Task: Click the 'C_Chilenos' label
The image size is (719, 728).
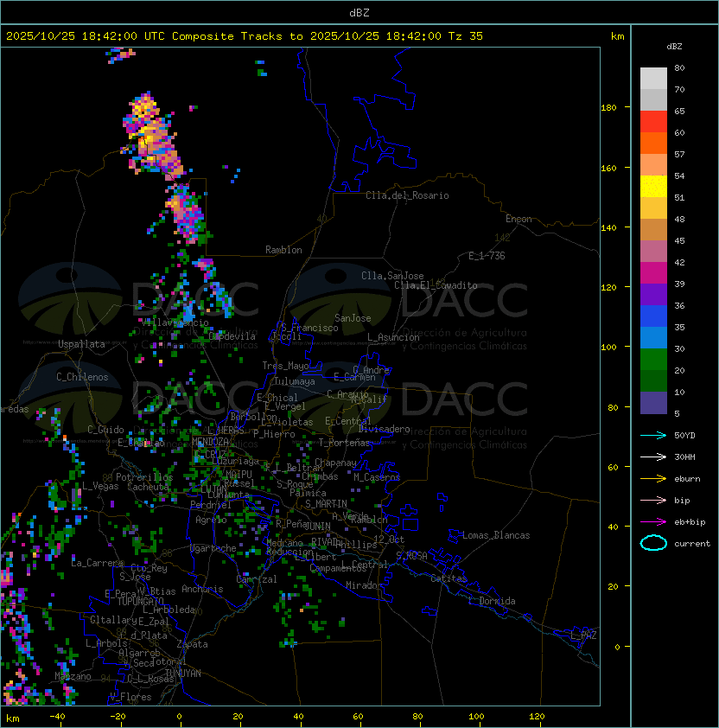Action: coord(82,377)
